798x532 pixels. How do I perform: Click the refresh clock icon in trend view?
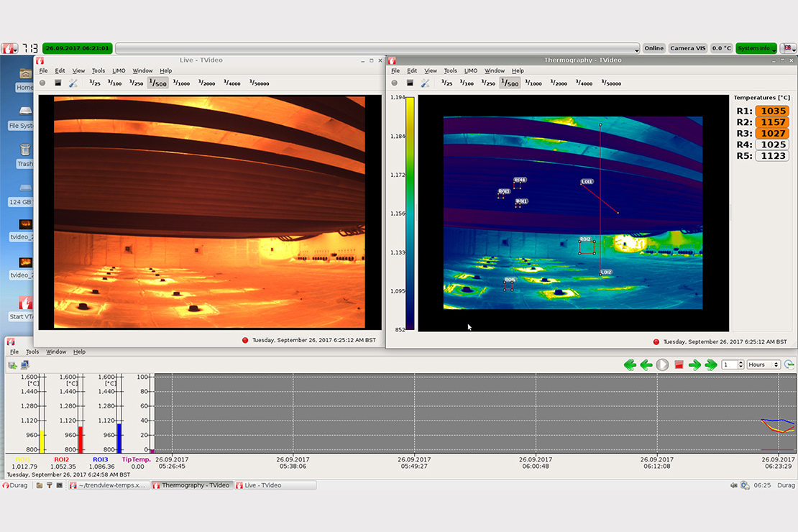[789, 364]
